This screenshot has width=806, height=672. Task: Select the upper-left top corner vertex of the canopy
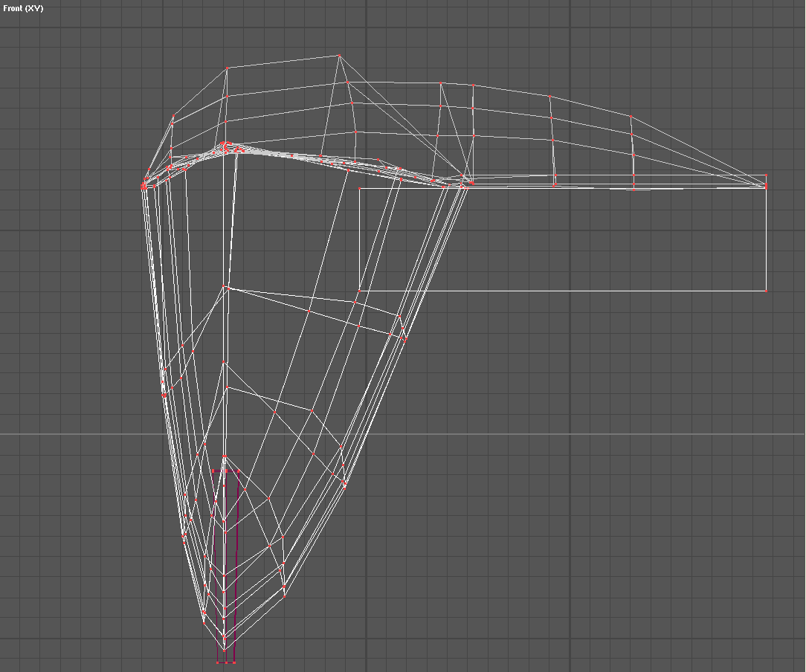(228, 68)
